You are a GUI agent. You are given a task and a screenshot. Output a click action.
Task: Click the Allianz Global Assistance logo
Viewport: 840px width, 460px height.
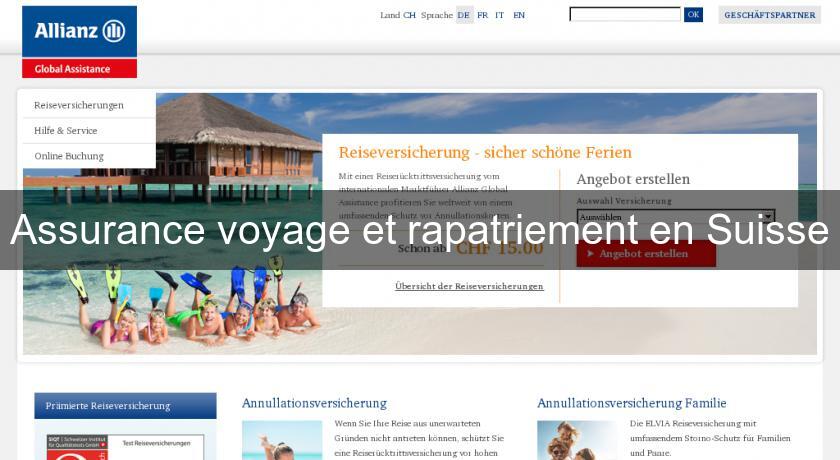79,41
